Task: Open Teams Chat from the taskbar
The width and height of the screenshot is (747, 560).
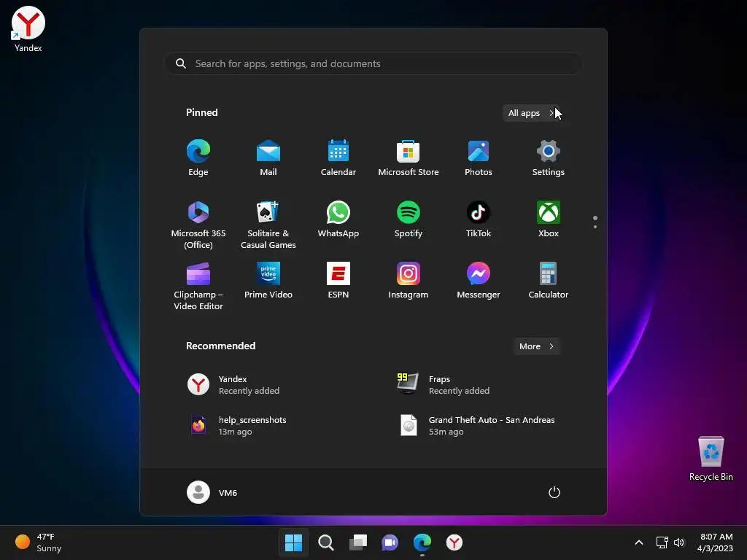Action: [x=390, y=542]
